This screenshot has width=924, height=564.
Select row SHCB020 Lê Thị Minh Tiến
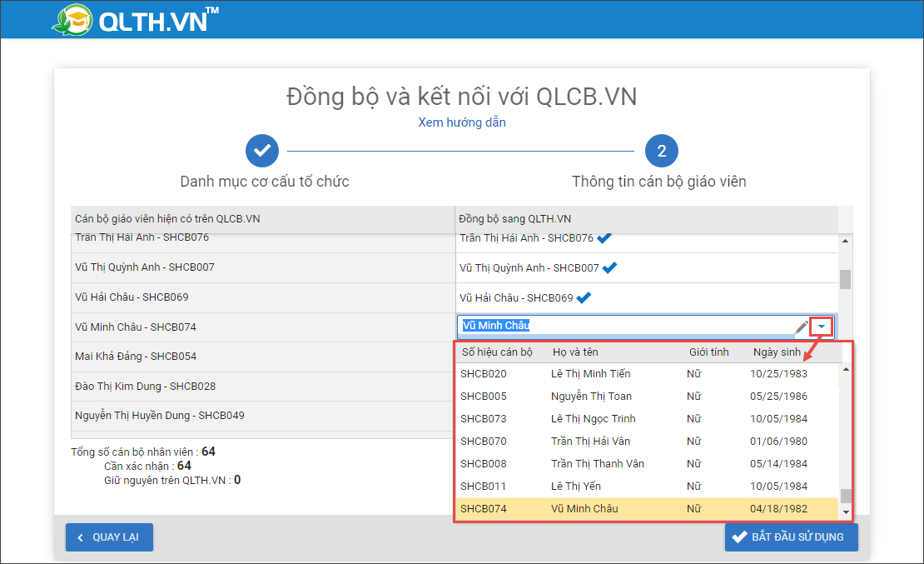pyautogui.click(x=646, y=373)
